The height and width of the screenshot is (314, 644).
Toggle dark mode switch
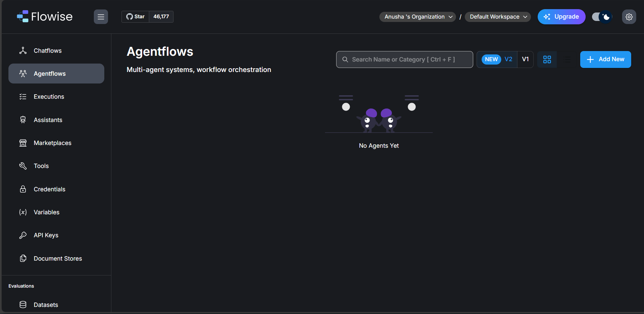(x=602, y=17)
